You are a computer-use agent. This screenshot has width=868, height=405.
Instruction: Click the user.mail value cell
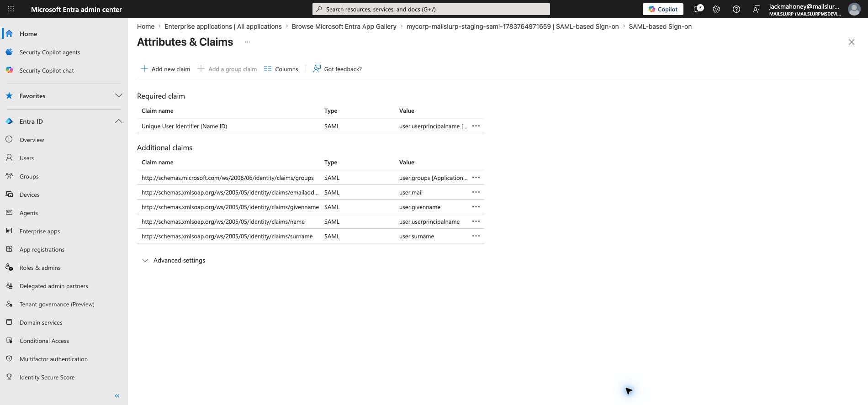pos(411,192)
